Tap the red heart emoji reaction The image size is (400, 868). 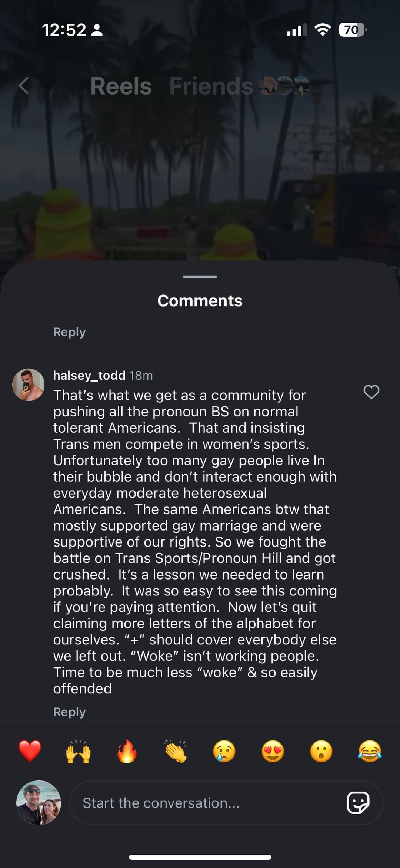click(x=30, y=751)
